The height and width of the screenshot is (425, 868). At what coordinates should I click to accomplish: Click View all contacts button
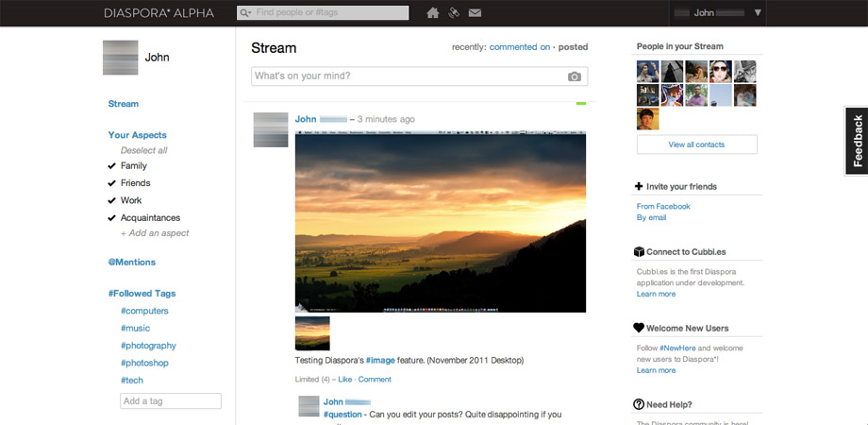point(696,144)
